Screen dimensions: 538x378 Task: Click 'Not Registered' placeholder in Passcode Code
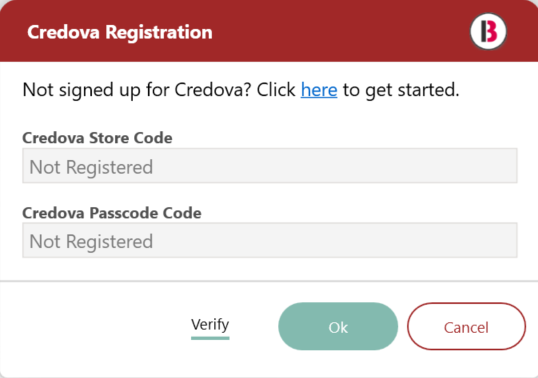91,241
